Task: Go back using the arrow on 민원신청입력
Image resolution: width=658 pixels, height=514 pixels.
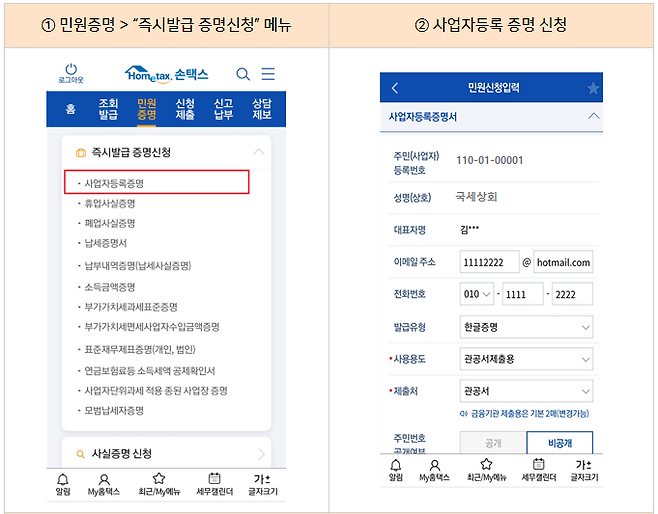Action: click(x=394, y=89)
